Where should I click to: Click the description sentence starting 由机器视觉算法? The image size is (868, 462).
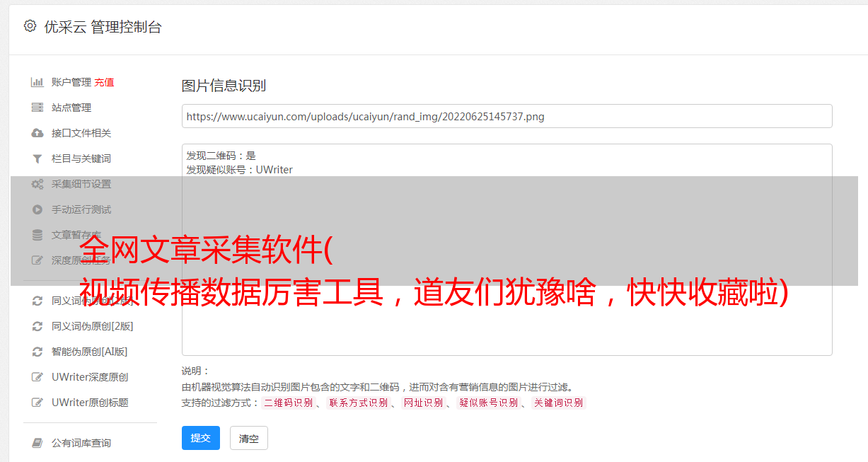click(377, 387)
